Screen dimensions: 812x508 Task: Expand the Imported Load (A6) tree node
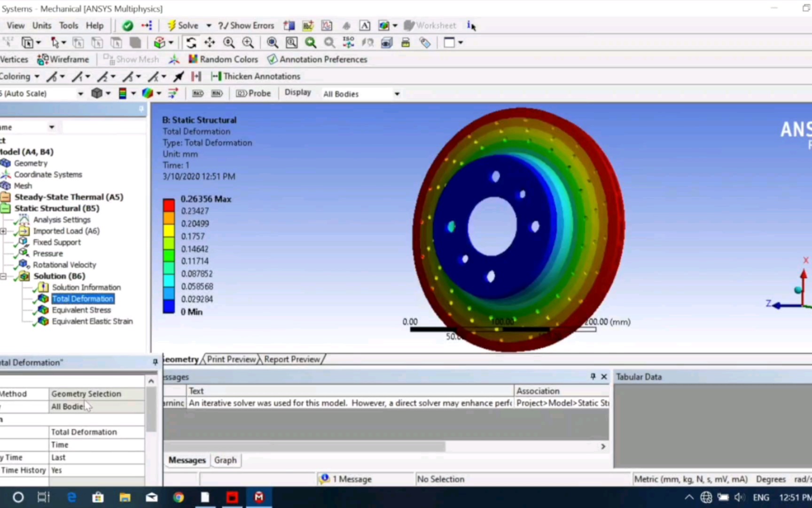4,231
